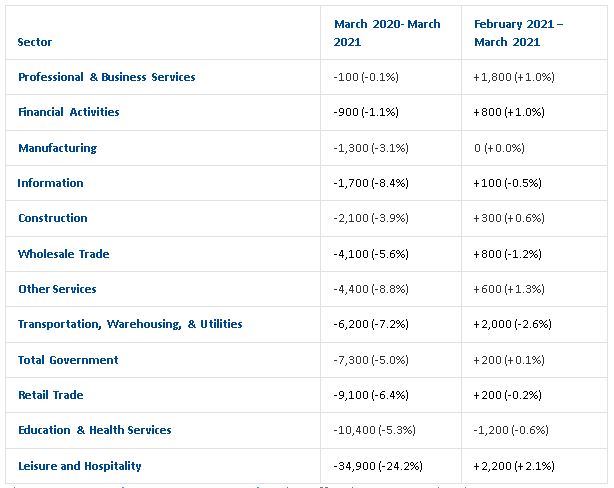This screenshot has width=614, height=488.
Task: Click the Wholesale Trade sector label
Action: click(63, 254)
